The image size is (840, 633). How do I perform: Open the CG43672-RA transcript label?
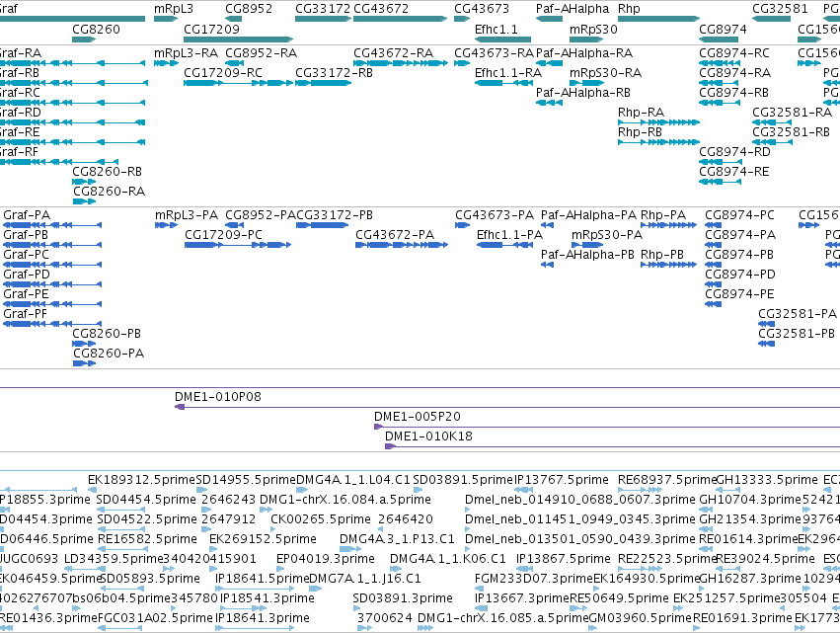tap(393, 53)
